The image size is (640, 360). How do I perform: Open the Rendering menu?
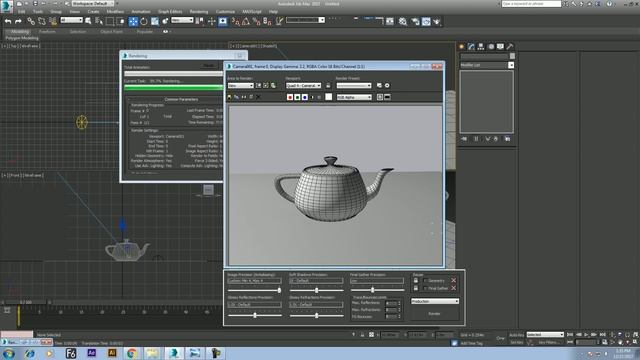199,12
